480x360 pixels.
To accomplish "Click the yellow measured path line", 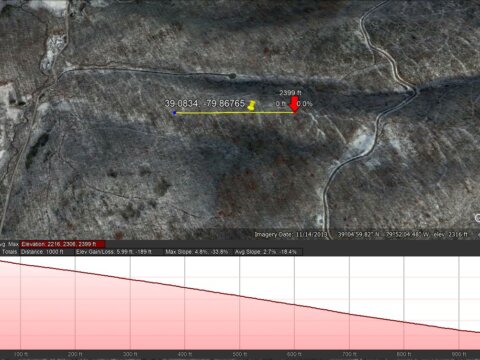I will (235, 113).
